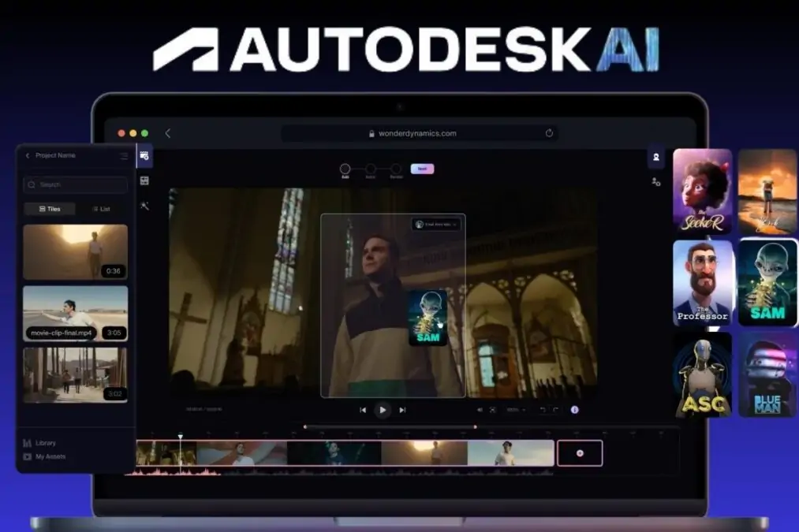Expand the face selection dropdown on the actor box

tap(436, 224)
